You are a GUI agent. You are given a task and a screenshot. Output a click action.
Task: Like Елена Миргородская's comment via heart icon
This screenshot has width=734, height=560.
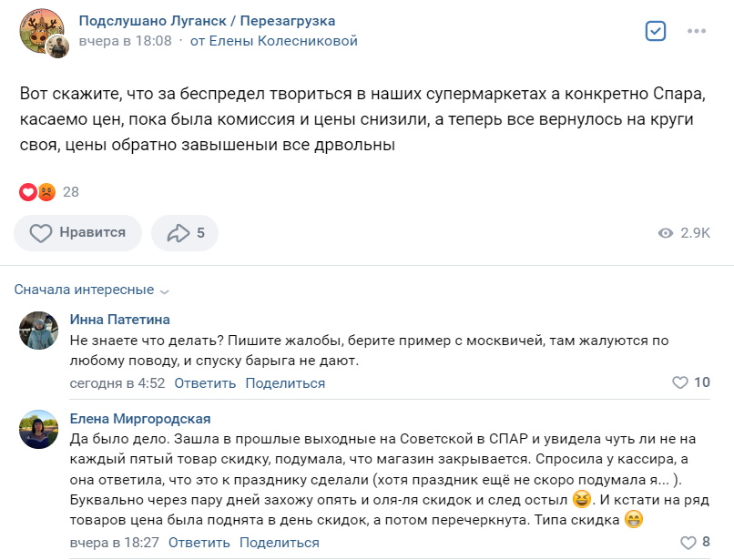[688, 543]
